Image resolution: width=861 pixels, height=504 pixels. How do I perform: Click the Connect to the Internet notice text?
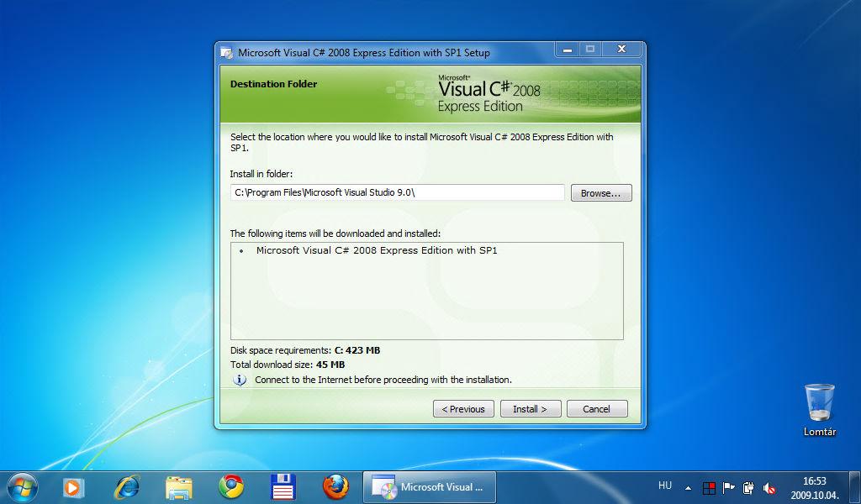coord(383,380)
